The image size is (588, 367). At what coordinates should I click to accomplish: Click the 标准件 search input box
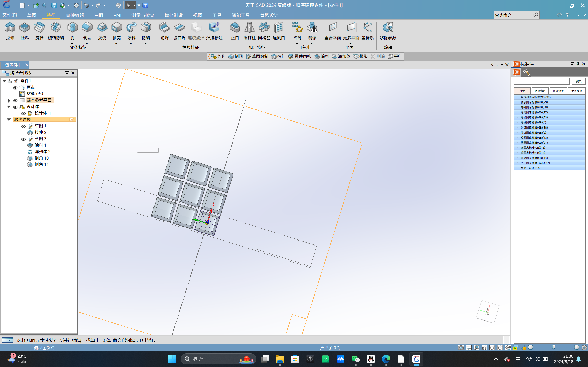(x=541, y=81)
